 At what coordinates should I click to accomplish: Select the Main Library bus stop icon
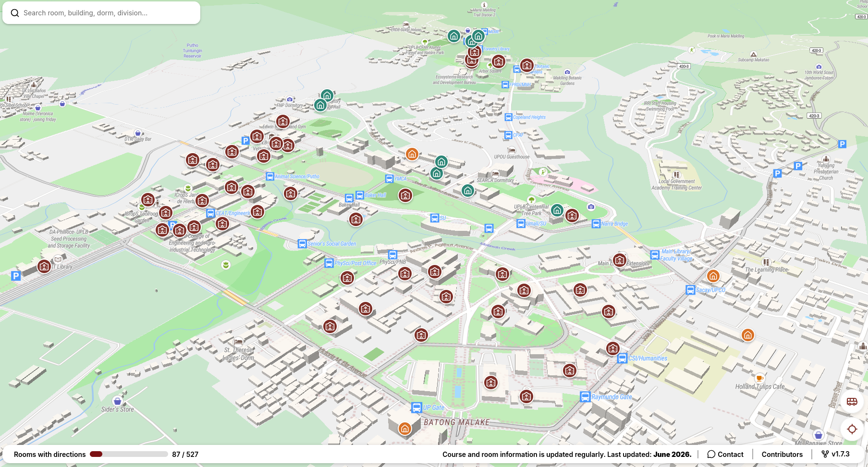coord(655,255)
